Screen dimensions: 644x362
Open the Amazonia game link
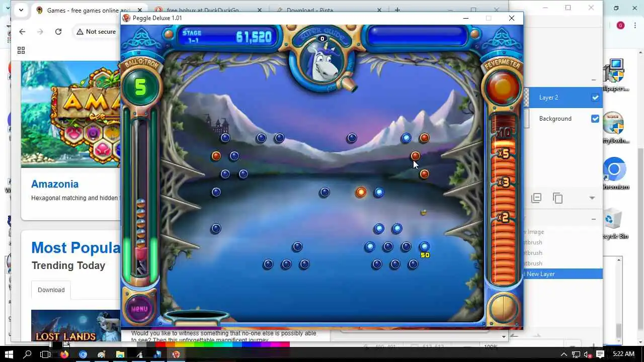tap(55, 184)
